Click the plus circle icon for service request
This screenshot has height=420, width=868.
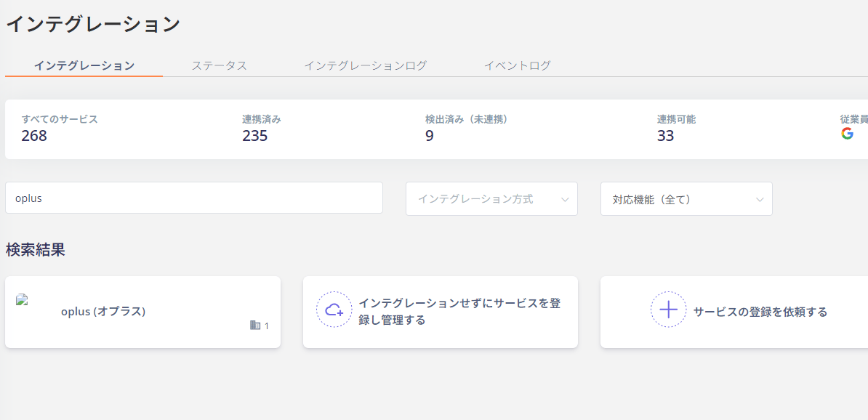click(x=669, y=310)
